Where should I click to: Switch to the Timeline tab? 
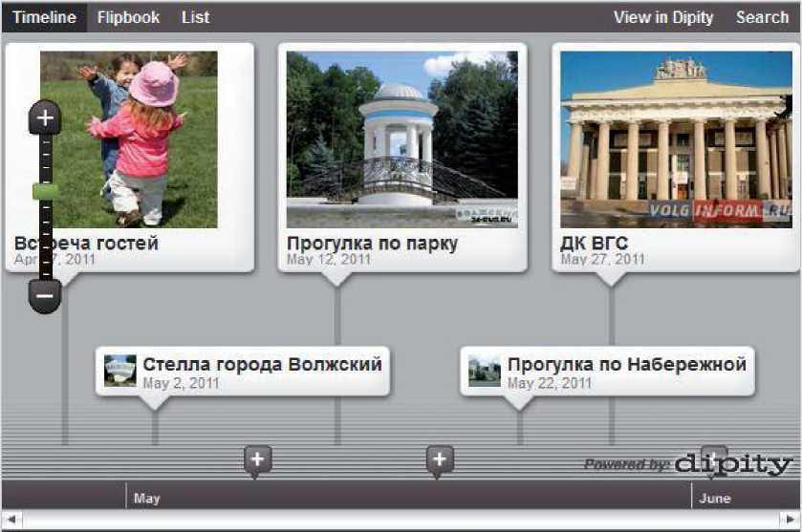[x=44, y=17]
